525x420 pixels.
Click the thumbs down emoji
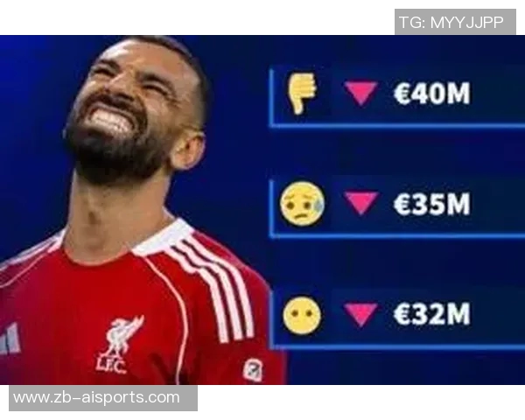(x=301, y=94)
